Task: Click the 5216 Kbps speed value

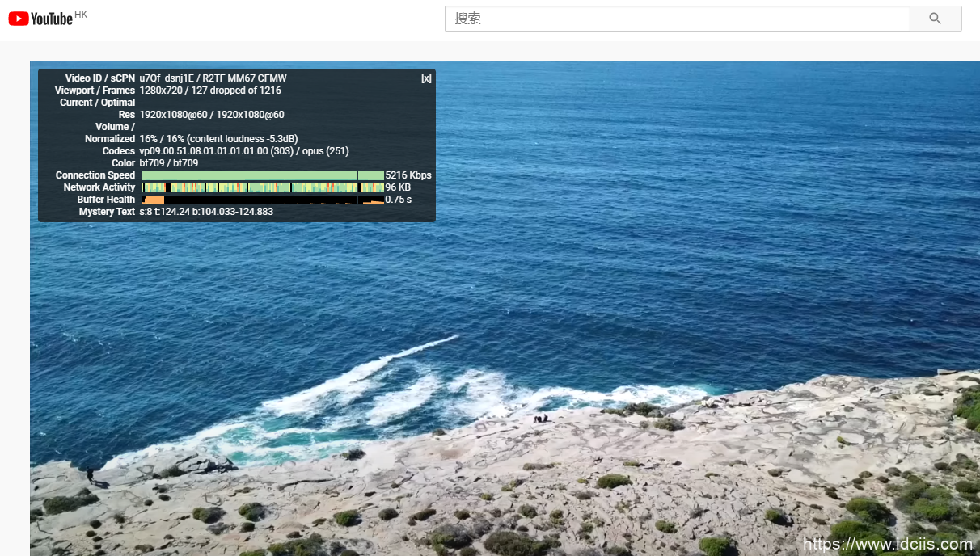Action: click(408, 175)
